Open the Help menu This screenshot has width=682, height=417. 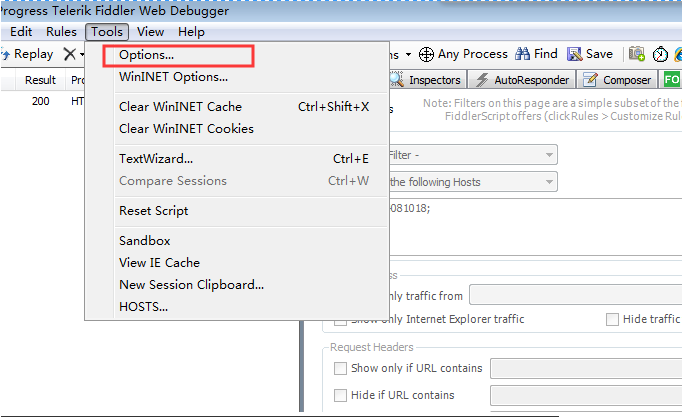tap(191, 32)
